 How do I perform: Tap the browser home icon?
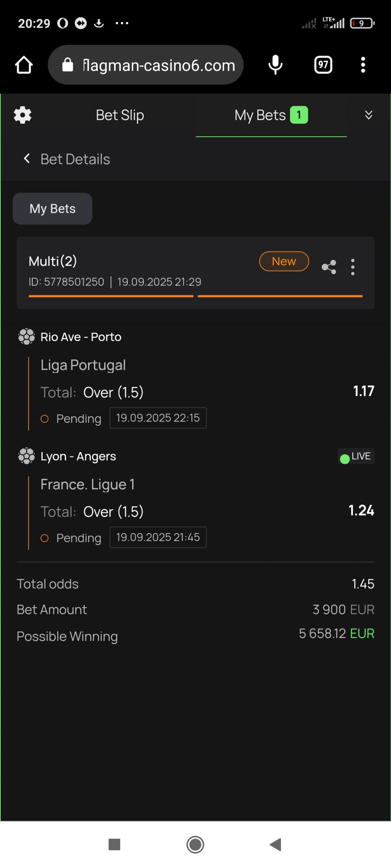(x=24, y=65)
